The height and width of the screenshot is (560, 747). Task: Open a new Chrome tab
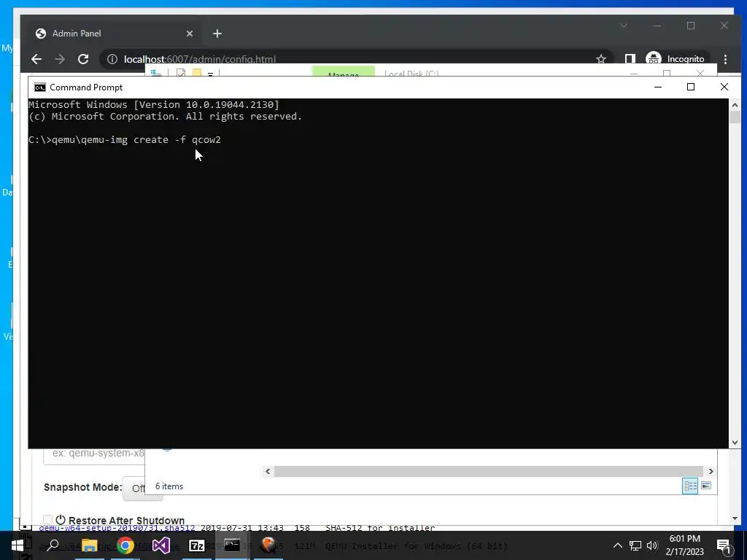[x=217, y=34]
